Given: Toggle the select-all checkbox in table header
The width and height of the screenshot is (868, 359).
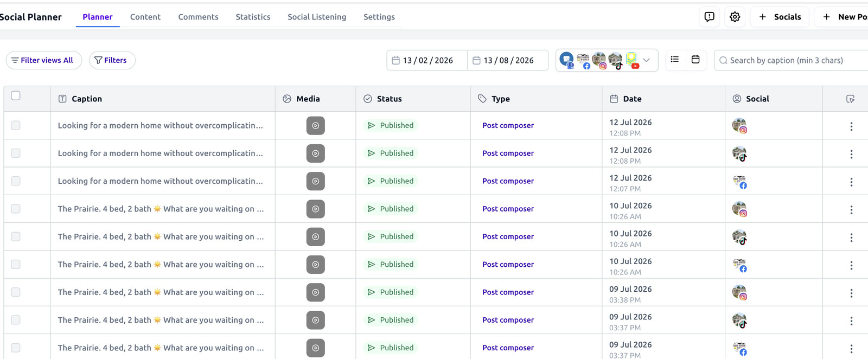Looking at the screenshot, I should [x=16, y=96].
